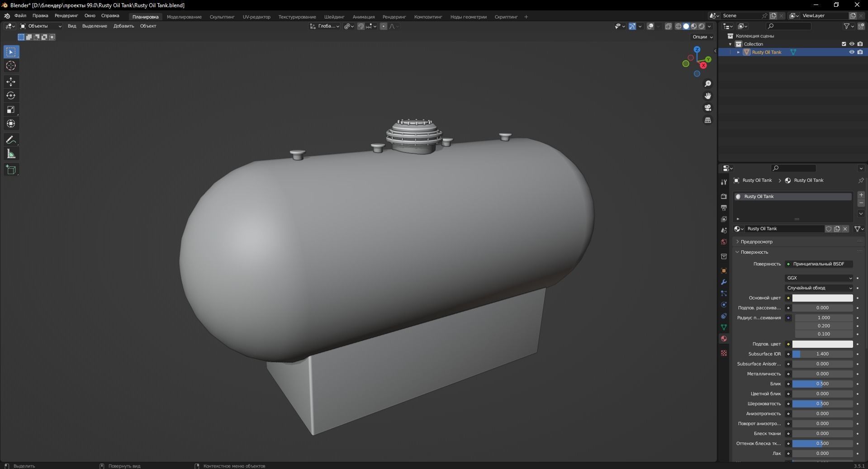Click the pan hand viewport icon
The height and width of the screenshot is (469, 868).
pyautogui.click(x=708, y=96)
